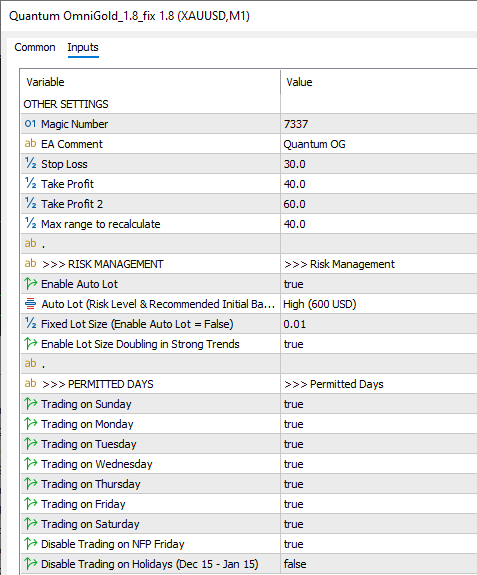Click the Value column header

pyautogui.click(x=299, y=82)
